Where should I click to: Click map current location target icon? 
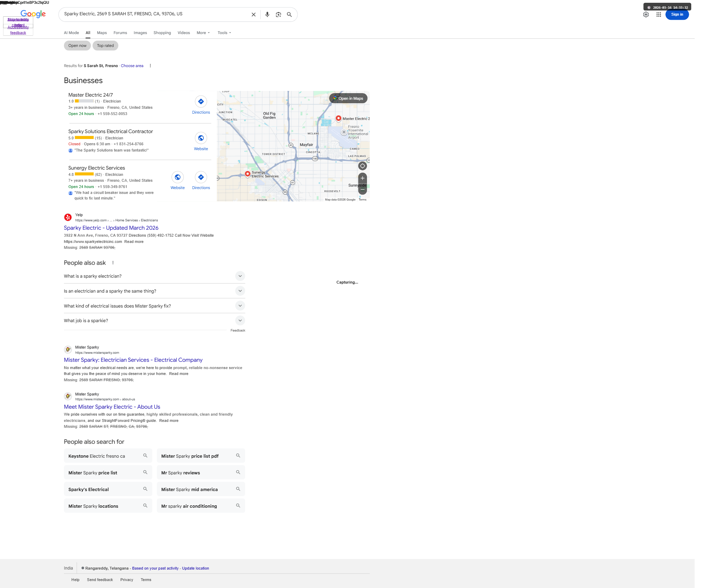pyautogui.click(x=362, y=166)
